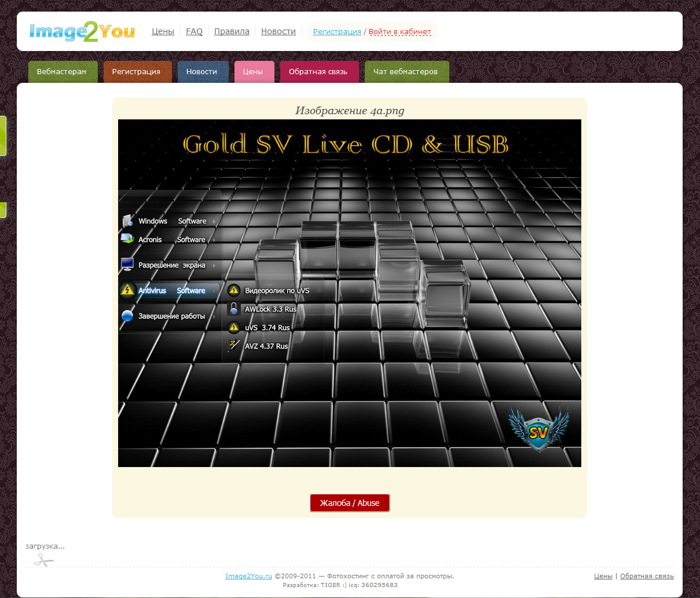Click the Acronis Software icon in image

coord(127,239)
